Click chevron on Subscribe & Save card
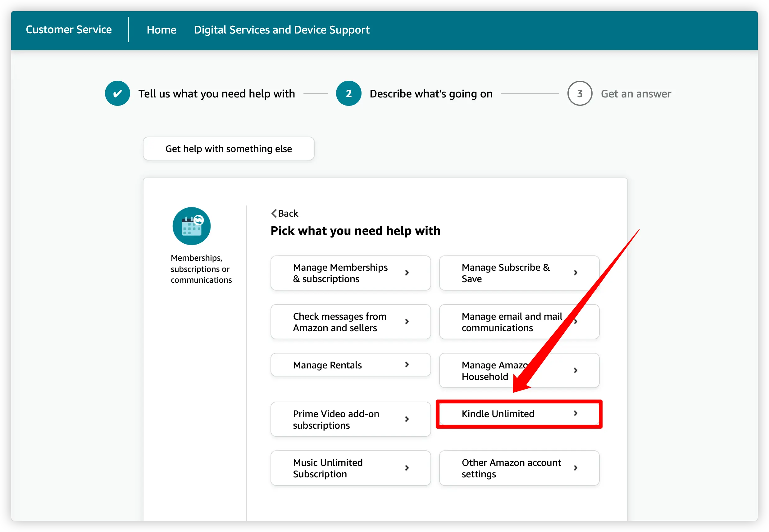This screenshot has height=532, width=769. (576, 273)
